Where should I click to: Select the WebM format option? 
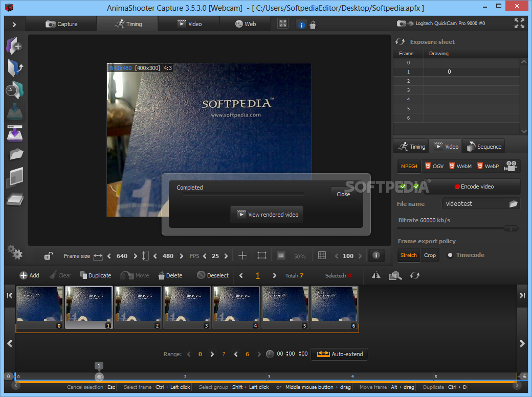click(x=460, y=166)
